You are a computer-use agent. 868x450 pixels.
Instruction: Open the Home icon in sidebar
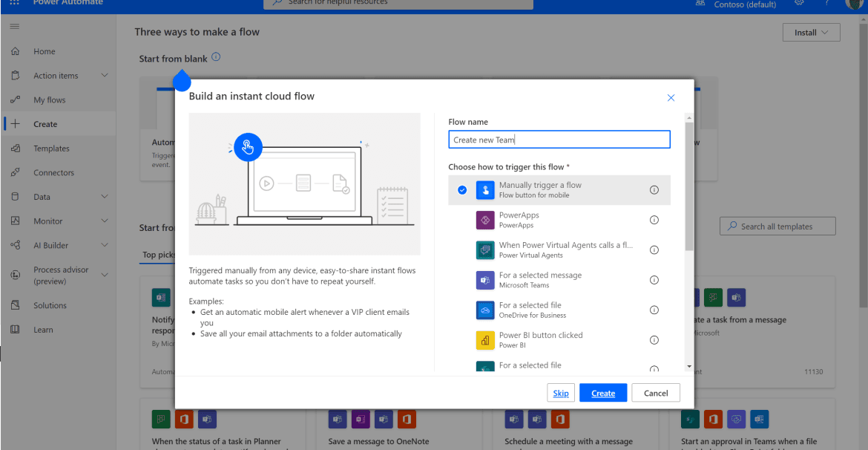(16, 51)
